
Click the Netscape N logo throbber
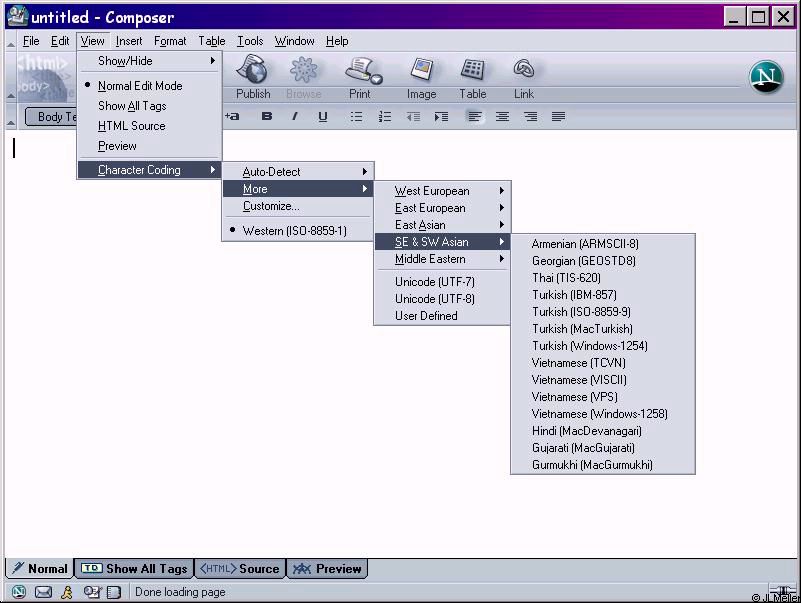coord(766,77)
